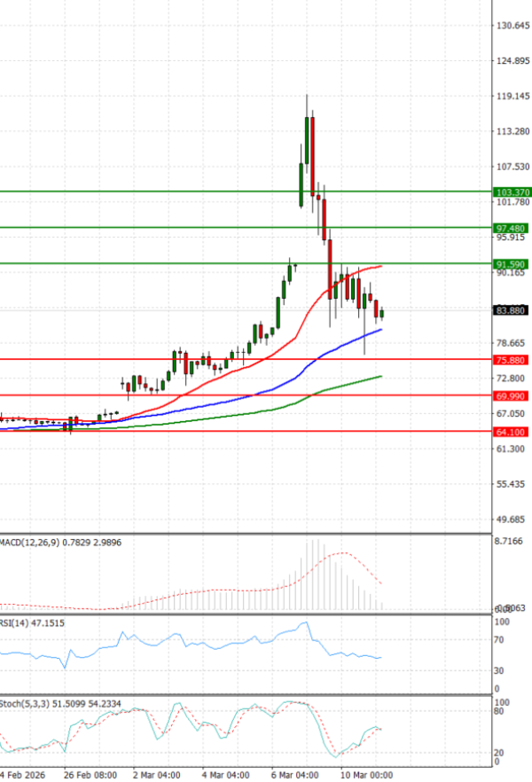The width and height of the screenshot is (532, 782).
Task: Select the 49.685 value on price axis
Action: 512,519
